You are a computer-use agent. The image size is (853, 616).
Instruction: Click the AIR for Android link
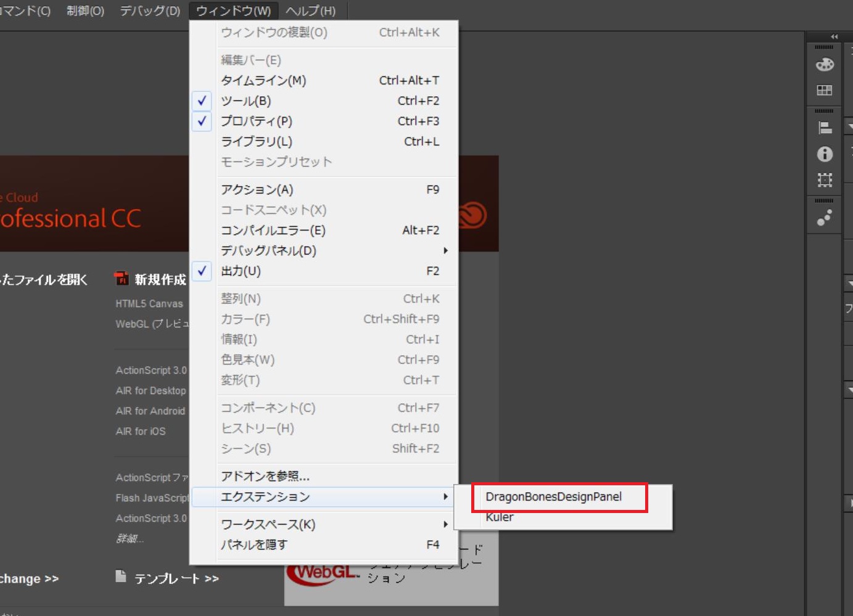150,411
